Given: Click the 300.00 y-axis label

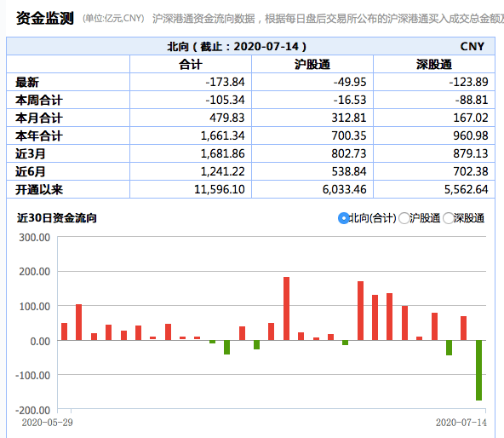Looking at the screenshot, I should tap(34, 238).
